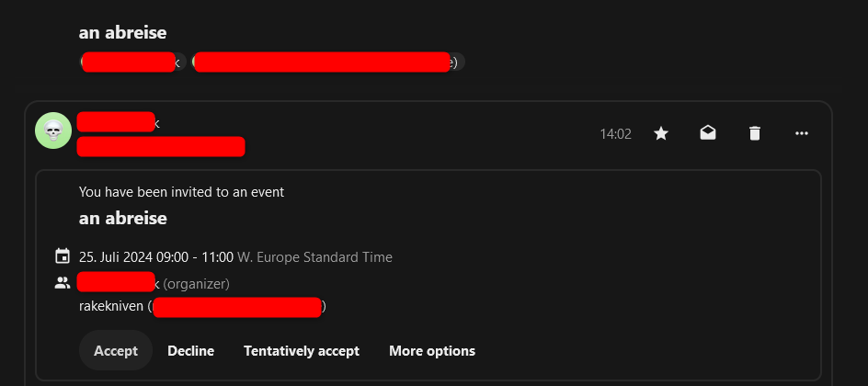Click the attendees people icon
This screenshot has height=386, width=868.
pos(63,283)
